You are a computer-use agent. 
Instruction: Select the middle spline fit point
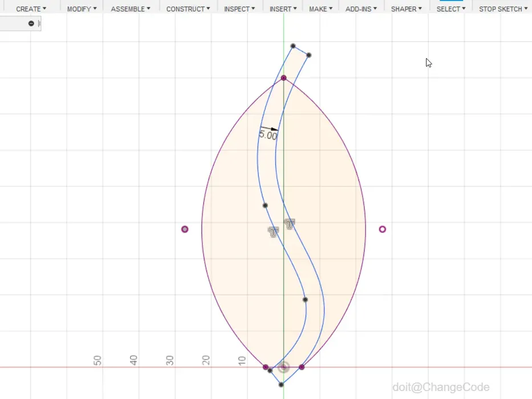(265, 205)
